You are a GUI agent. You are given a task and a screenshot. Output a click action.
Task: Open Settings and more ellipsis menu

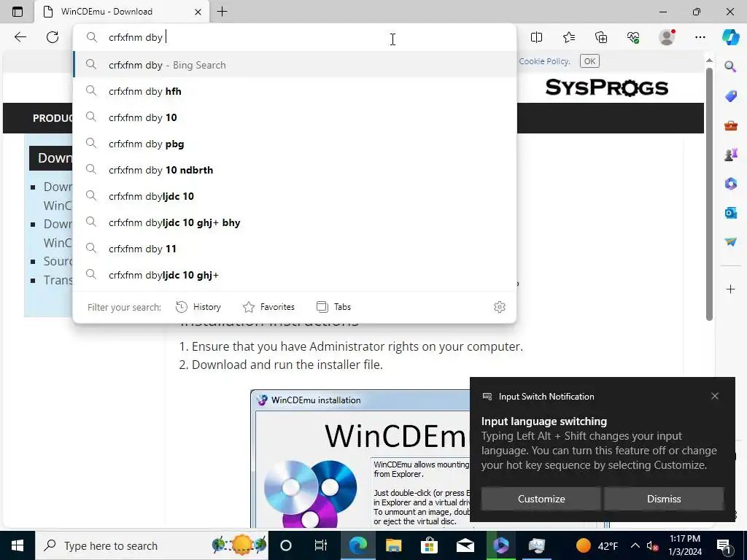point(700,37)
